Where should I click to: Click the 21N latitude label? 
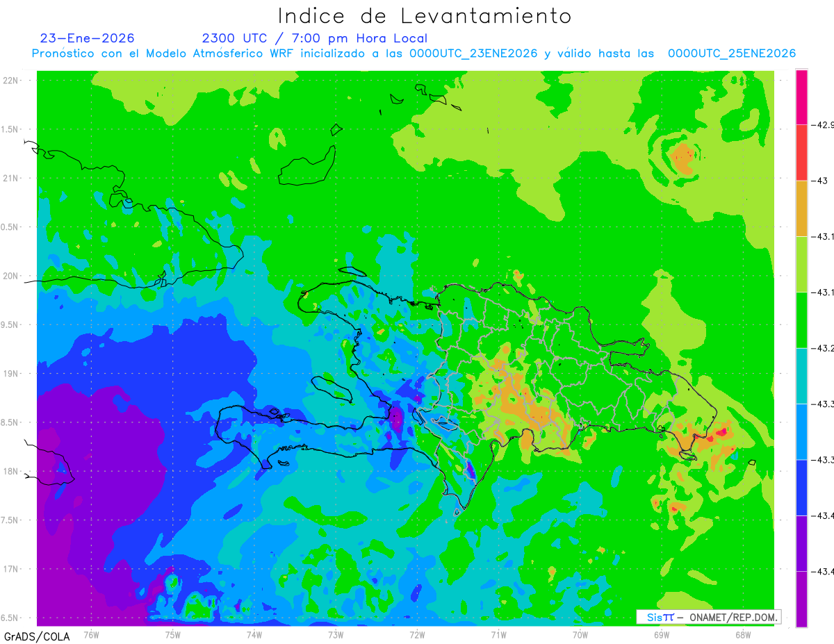pos(12,178)
